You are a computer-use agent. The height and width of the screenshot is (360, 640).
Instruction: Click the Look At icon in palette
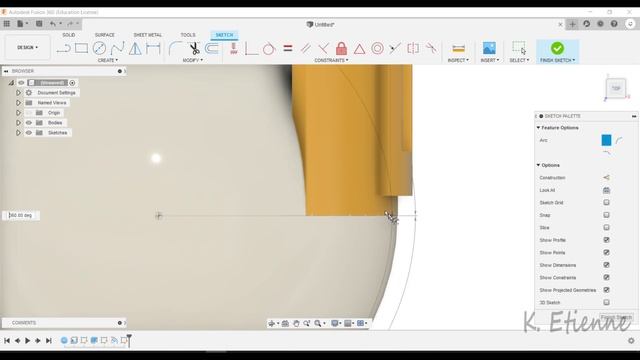[607, 190]
